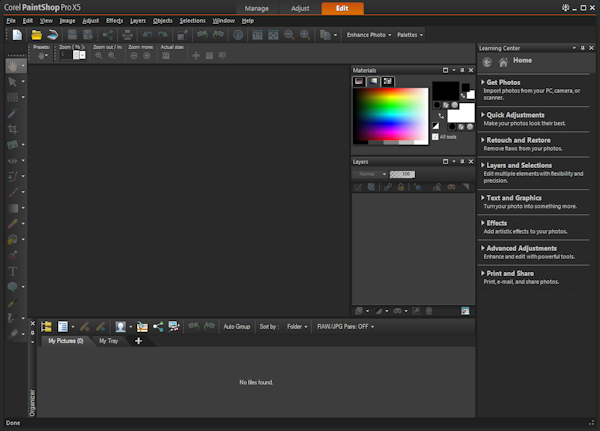Pick a color from the rainbow palette
This screenshot has height=431, width=600.
click(x=389, y=115)
